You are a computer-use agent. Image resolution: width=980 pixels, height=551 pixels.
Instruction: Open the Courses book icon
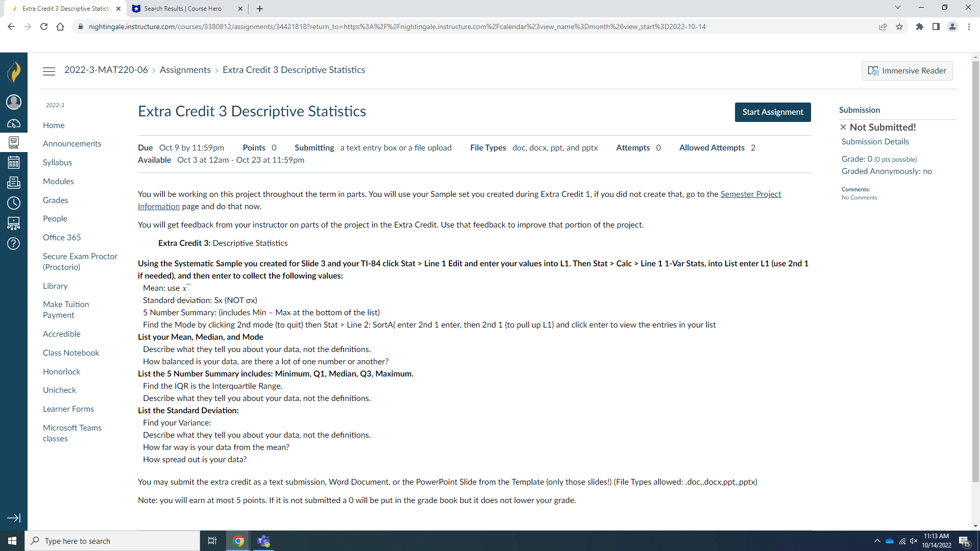point(14,142)
